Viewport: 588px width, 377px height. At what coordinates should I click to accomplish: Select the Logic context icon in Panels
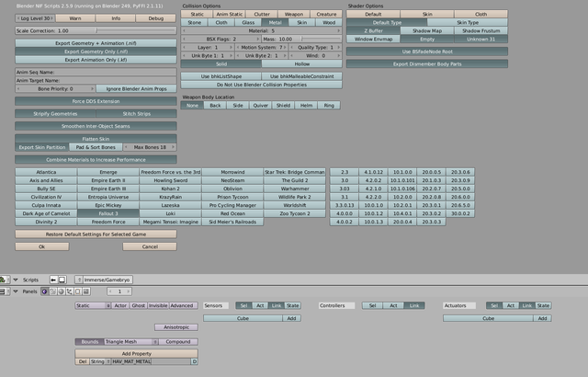[x=45, y=291]
